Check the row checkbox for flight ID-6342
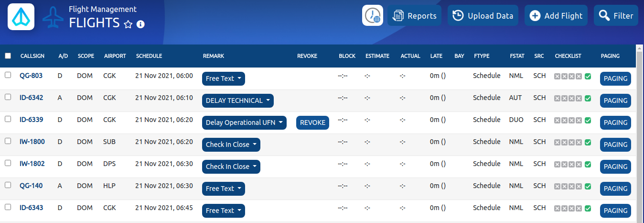Image resolution: width=644 pixels, height=223 pixels. click(x=8, y=97)
